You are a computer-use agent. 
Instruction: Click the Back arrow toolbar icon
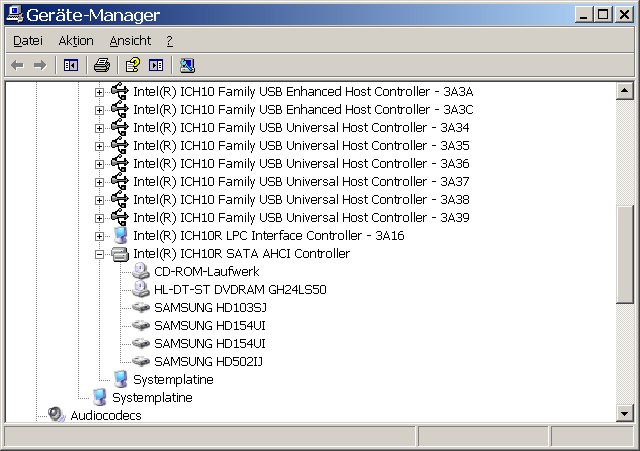17,65
